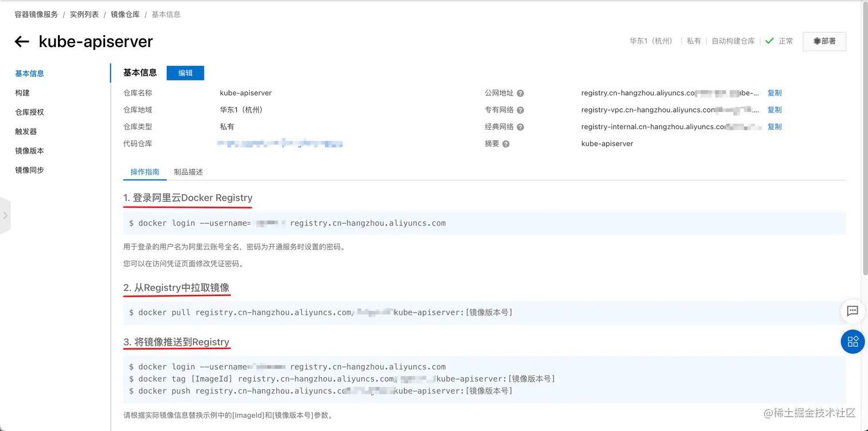The image size is (868, 431).
Task: Click the docker push command line
Action: click(x=321, y=391)
